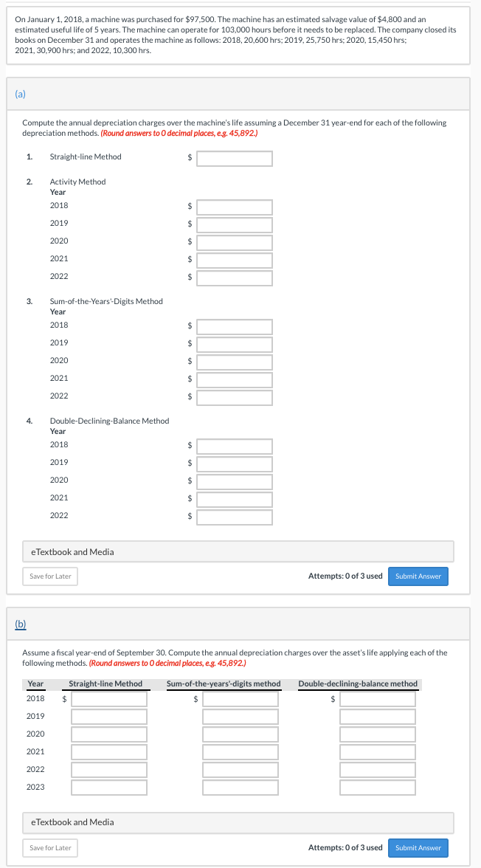
Task: Click the 2022 field under Activity Method
Action: pos(234,276)
